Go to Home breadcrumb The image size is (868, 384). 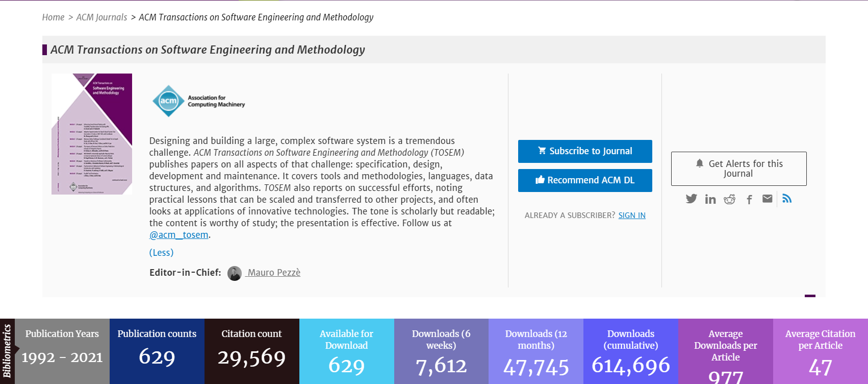[x=53, y=17]
